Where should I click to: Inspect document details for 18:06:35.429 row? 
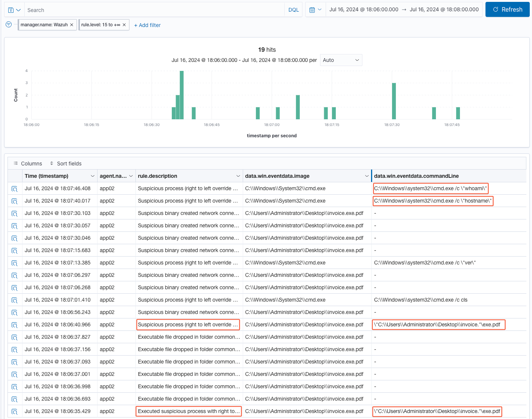[x=15, y=411]
